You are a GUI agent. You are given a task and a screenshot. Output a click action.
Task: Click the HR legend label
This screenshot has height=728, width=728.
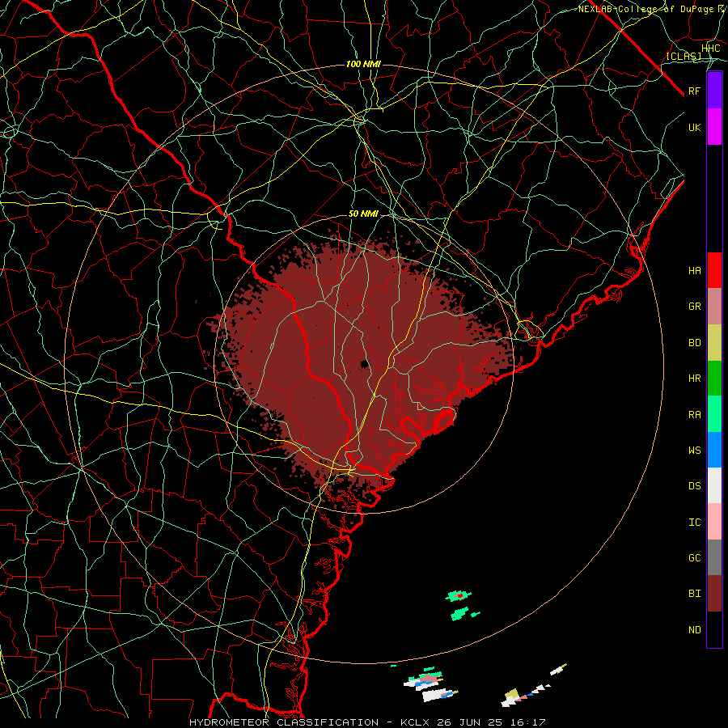coord(694,379)
